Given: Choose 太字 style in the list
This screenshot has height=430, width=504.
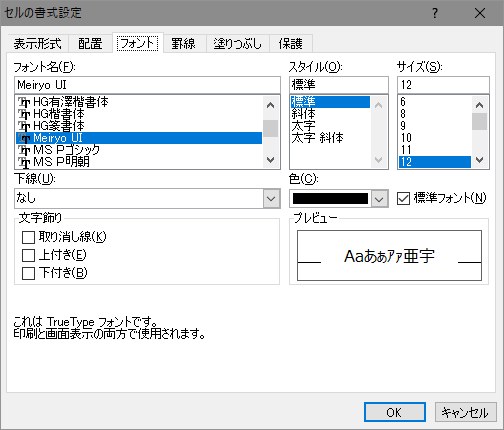Looking at the screenshot, I should pos(330,126).
